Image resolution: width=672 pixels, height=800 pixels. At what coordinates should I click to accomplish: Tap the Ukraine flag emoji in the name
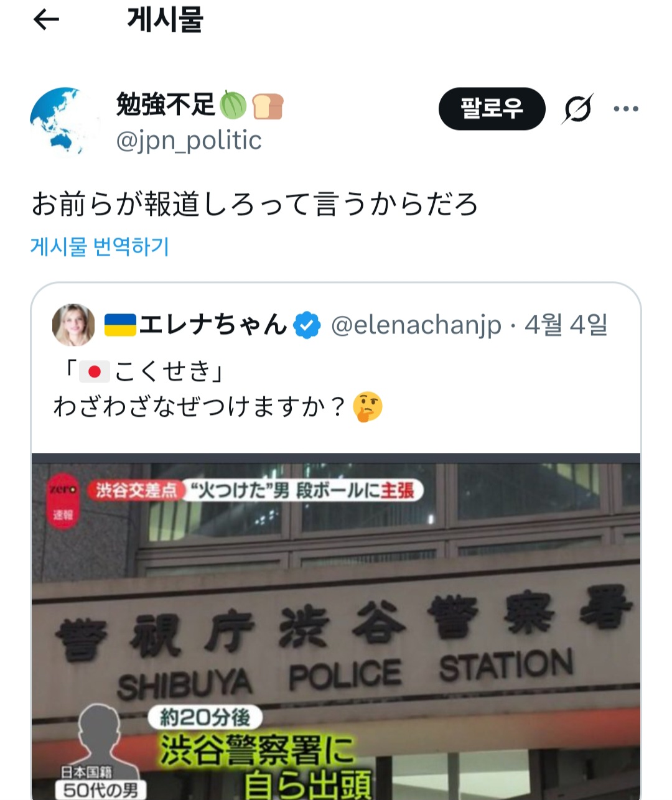(x=119, y=325)
